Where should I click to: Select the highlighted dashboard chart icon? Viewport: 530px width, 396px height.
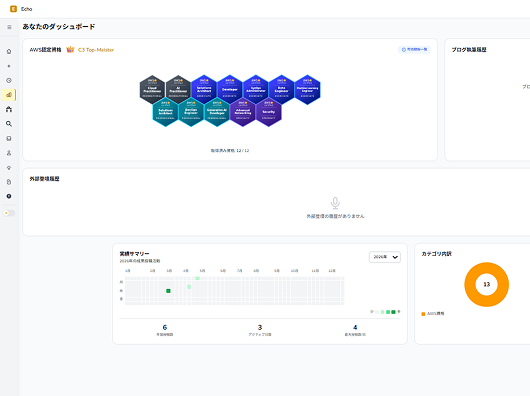click(x=9, y=95)
